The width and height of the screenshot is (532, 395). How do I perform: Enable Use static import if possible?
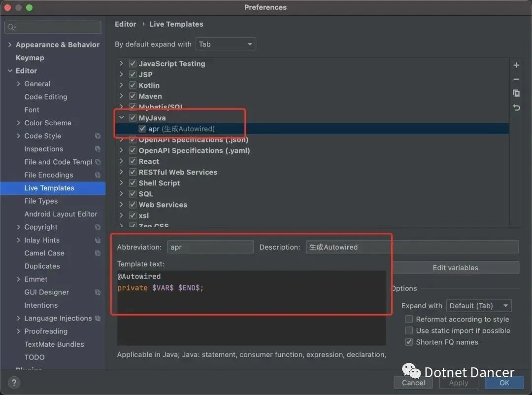pyautogui.click(x=409, y=330)
